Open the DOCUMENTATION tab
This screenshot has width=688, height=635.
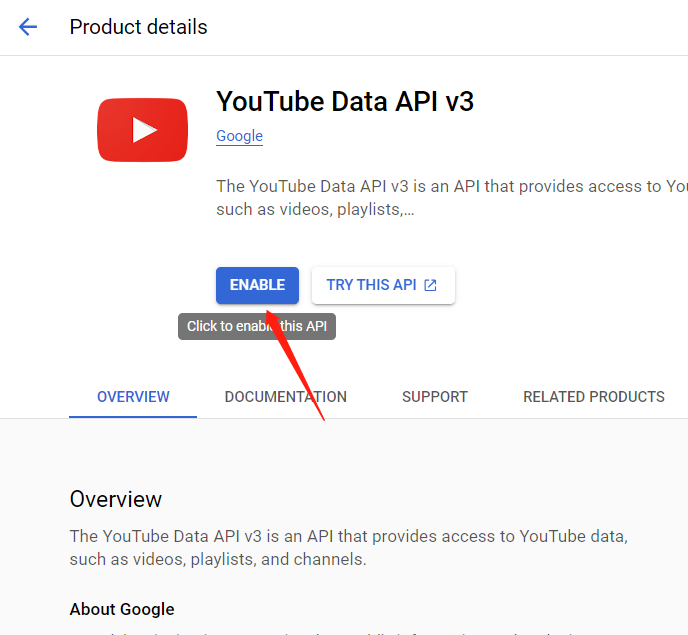[286, 397]
